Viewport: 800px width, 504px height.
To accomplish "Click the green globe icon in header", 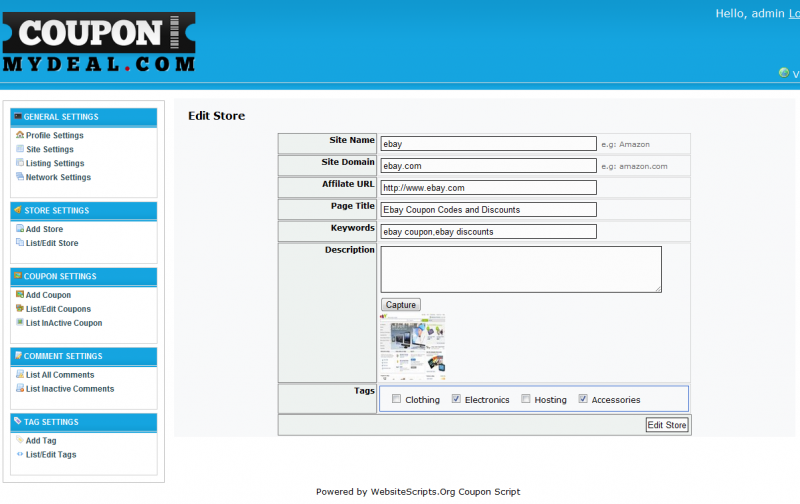I will point(784,72).
